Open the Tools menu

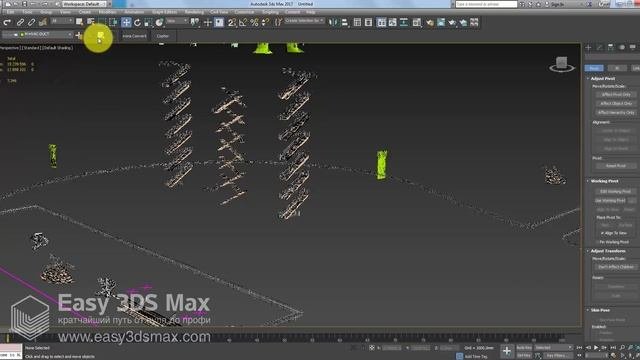(27, 12)
